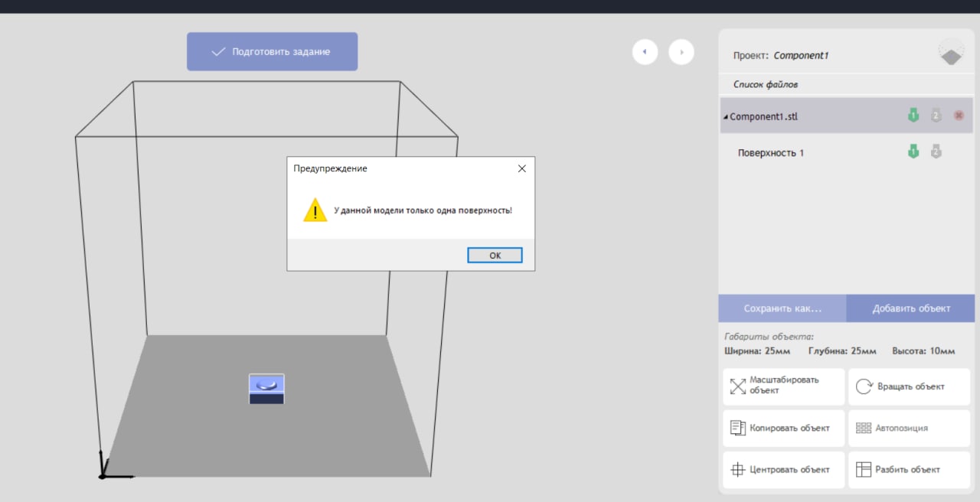Open the view orientation icon beside project name
The width and height of the screenshot is (980, 502).
951,53
